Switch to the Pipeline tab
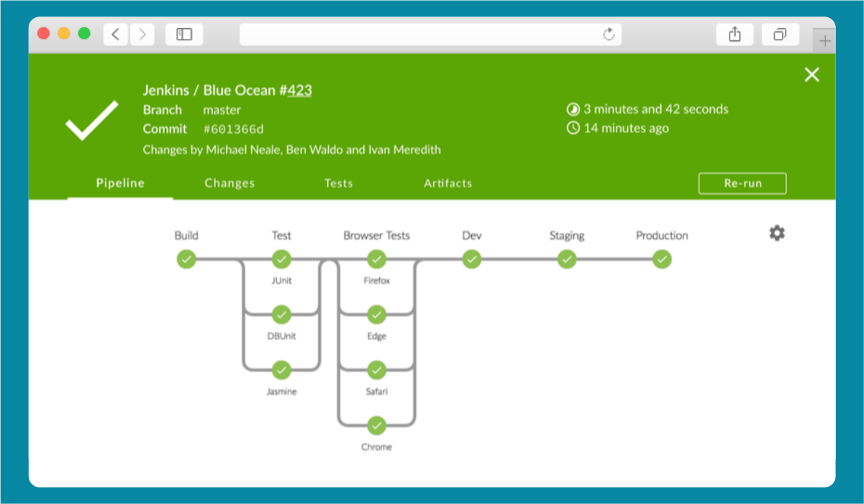This screenshot has height=504, width=864. click(120, 183)
